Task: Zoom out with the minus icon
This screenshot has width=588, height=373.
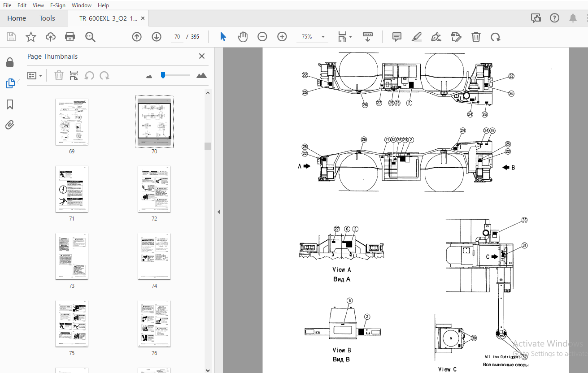Action: pos(262,37)
